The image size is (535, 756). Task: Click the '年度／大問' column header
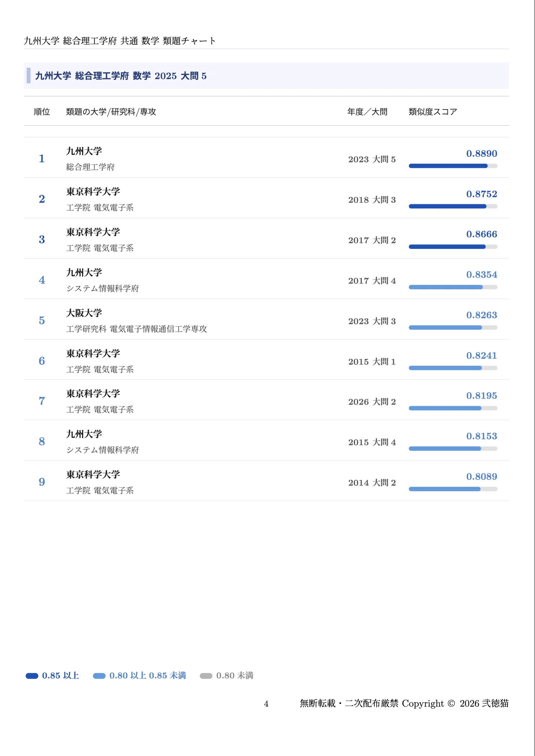point(367,112)
